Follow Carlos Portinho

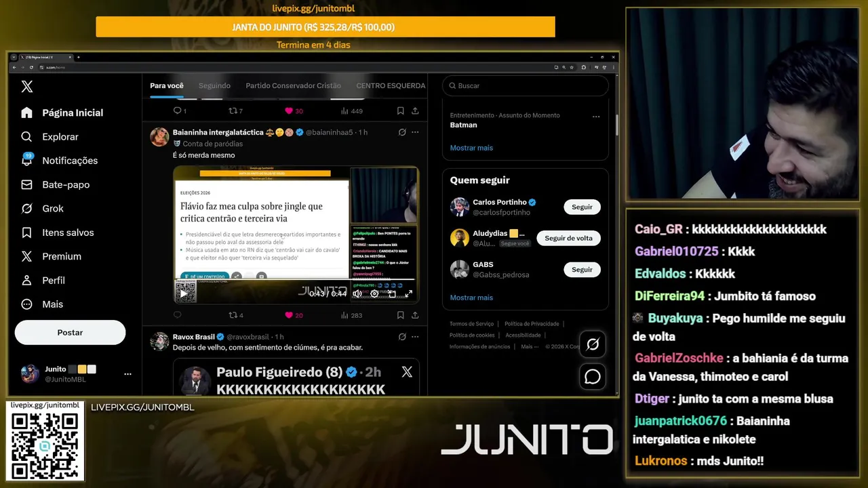582,207
